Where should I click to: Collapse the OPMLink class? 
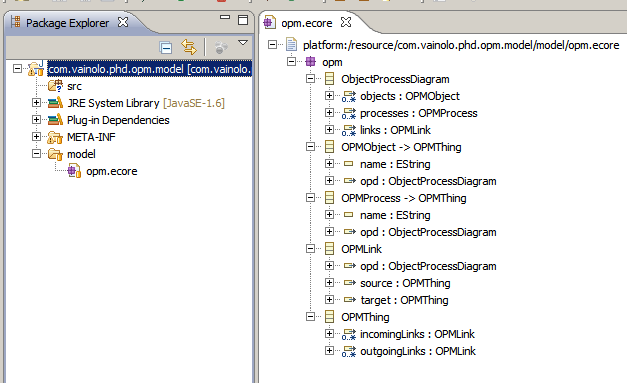[310, 249]
